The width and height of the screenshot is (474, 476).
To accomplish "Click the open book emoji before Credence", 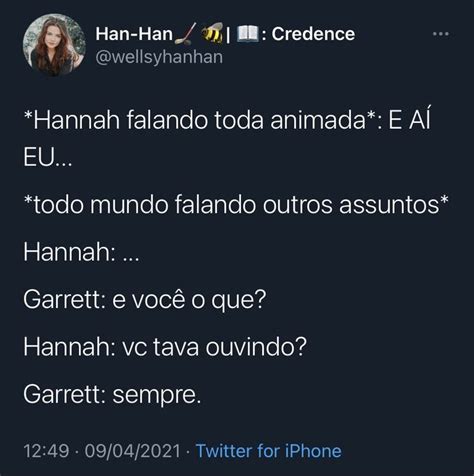I will (247, 34).
